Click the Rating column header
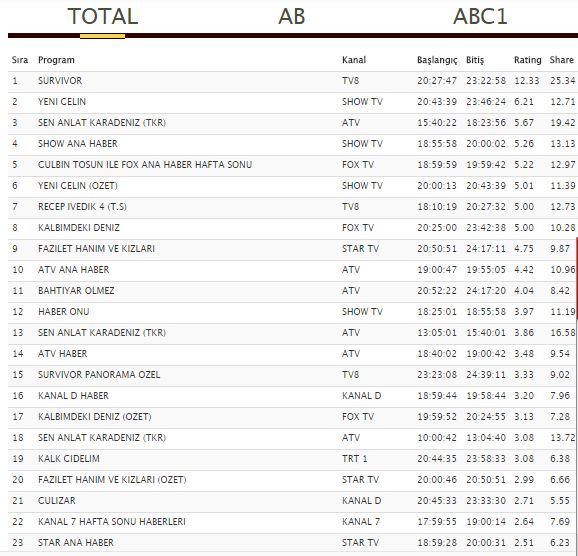578x556 pixels. pyautogui.click(x=527, y=60)
